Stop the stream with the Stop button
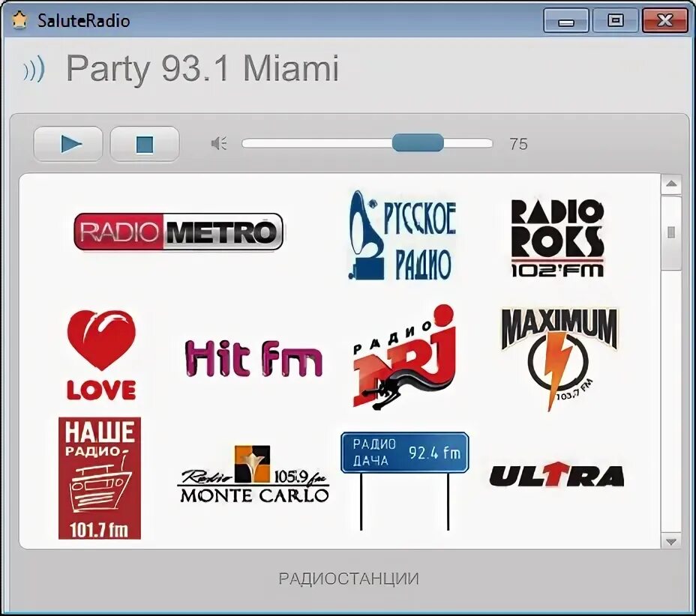This screenshot has height=616, width=696. 145,144
